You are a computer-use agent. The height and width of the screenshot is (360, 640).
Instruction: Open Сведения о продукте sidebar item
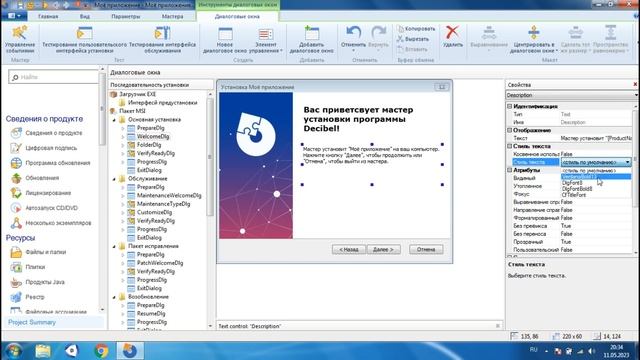pyautogui.click(x=47, y=133)
